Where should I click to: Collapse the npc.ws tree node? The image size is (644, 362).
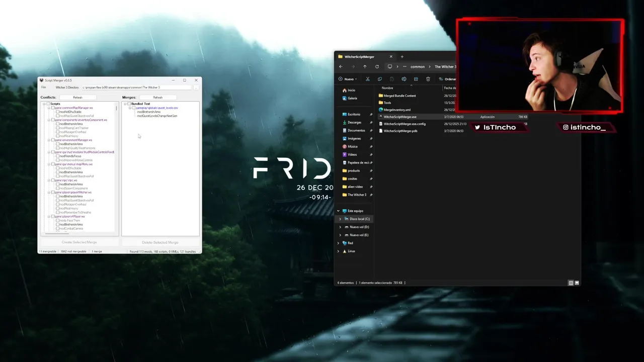pyautogui.click(x=49, y=180)
